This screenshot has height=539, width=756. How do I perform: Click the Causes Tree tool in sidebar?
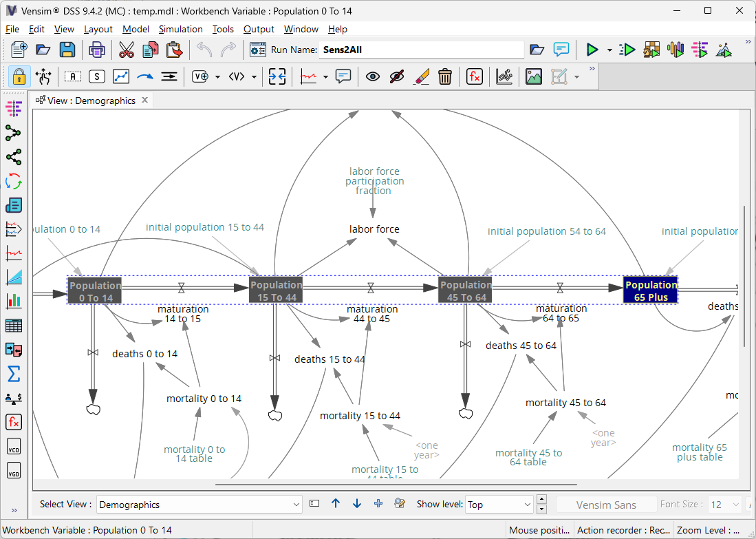(13, 133)
